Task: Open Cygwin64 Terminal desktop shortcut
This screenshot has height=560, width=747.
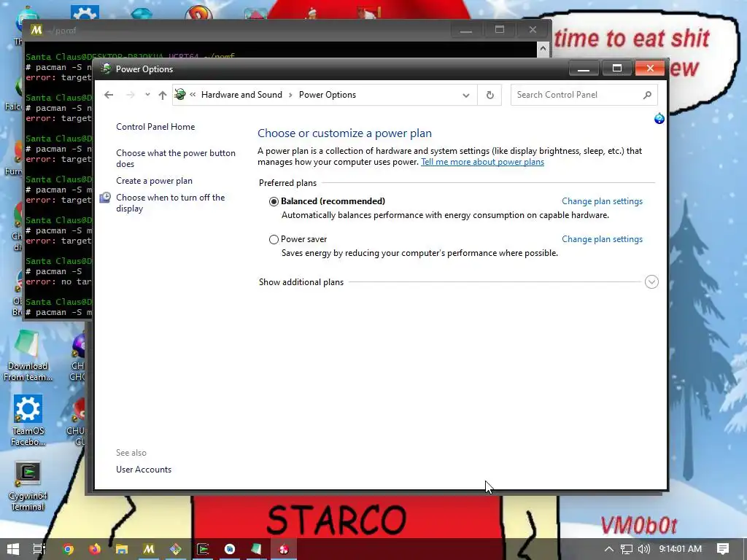Action: (x=28, y=486)
